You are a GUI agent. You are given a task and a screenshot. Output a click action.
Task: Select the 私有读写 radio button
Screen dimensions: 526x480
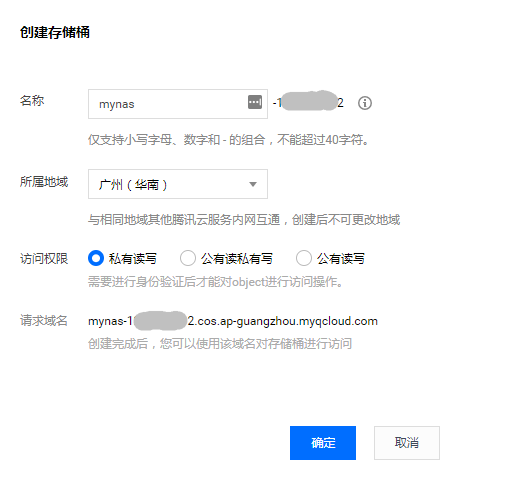(x=96, y=258)
